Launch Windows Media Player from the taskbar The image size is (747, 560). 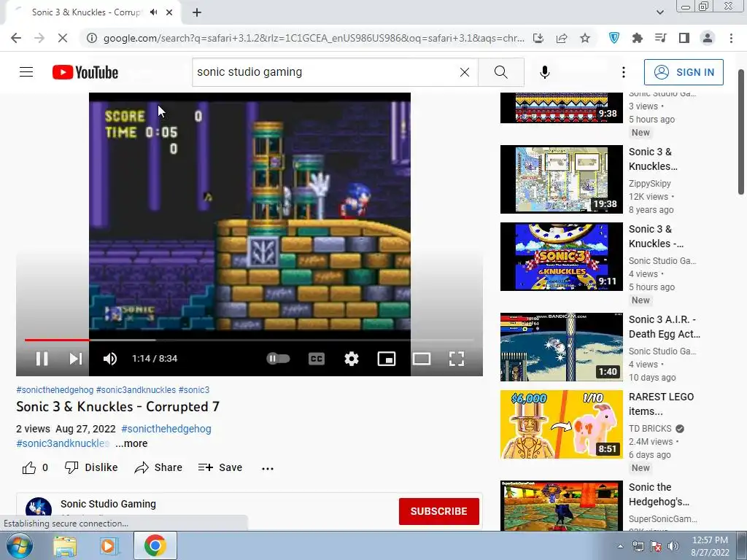109,545
